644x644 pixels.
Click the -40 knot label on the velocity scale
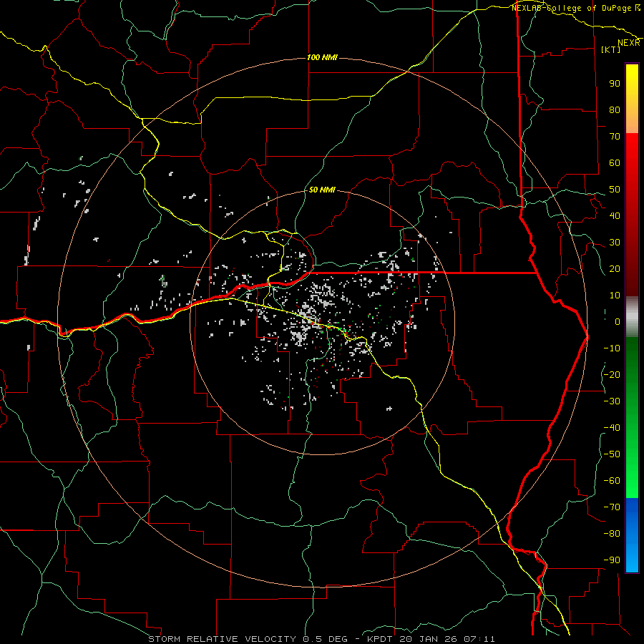[612, 428]
